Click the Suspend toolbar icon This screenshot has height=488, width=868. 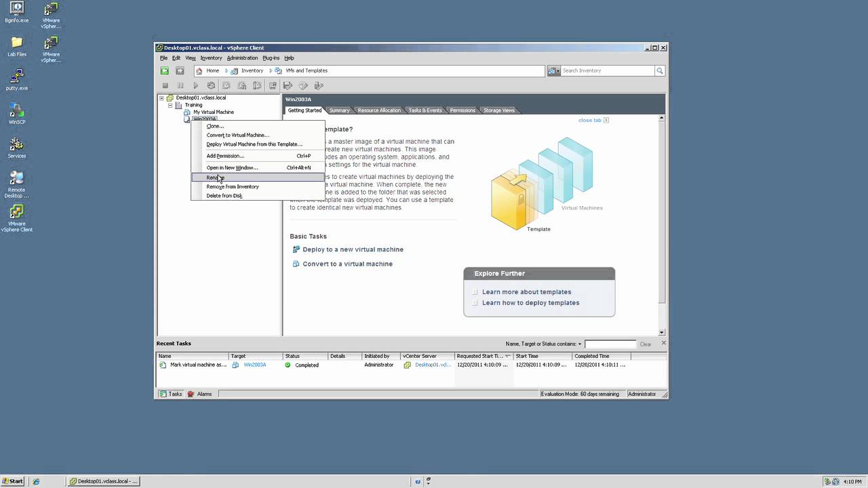coord(180,85)
